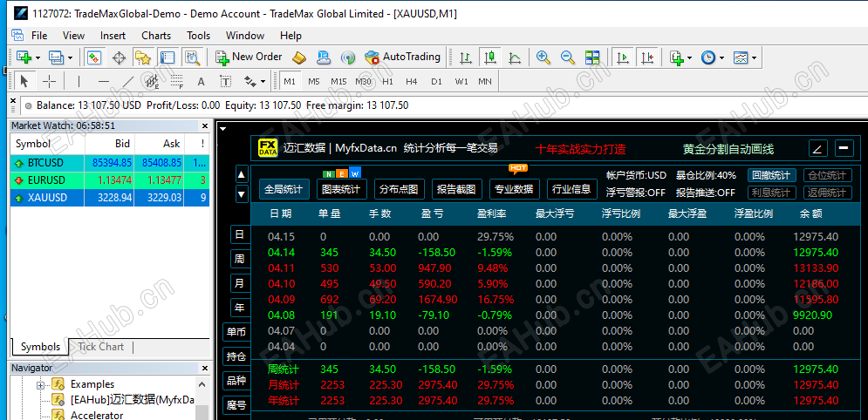Tile the chart windows

(x=592, y=57)
